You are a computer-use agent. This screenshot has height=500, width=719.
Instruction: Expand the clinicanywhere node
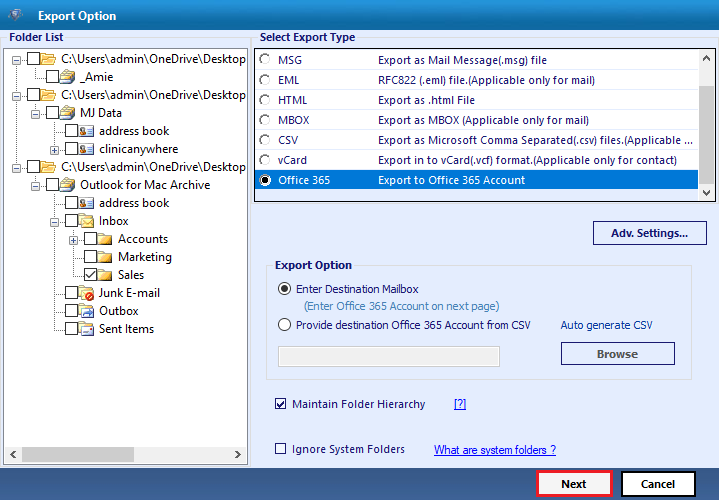(54, 150)
